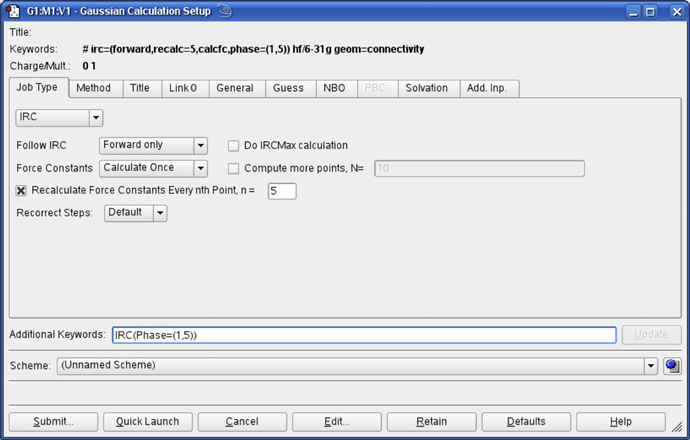Select the Job Type tab
Viewport: 690px width, 440px height.
37,87
